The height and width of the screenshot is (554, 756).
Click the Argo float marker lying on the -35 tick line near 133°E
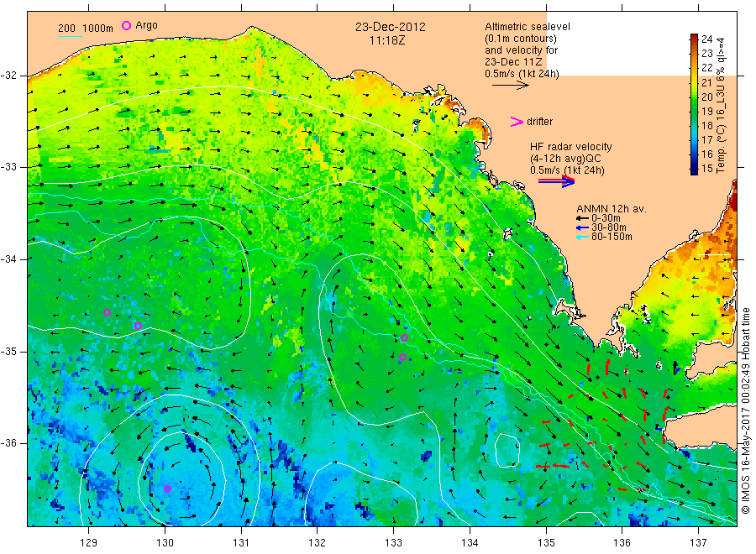403,358
